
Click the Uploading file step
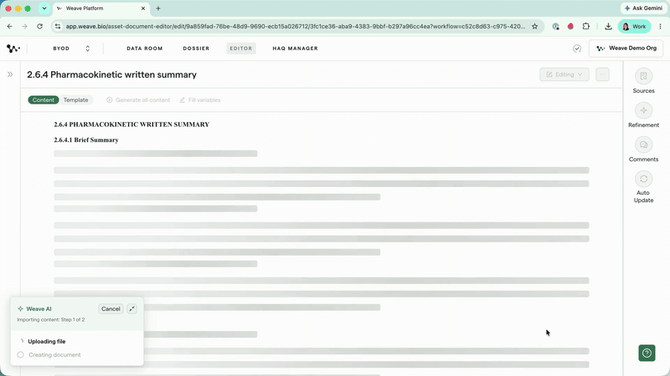pos(47,341)
